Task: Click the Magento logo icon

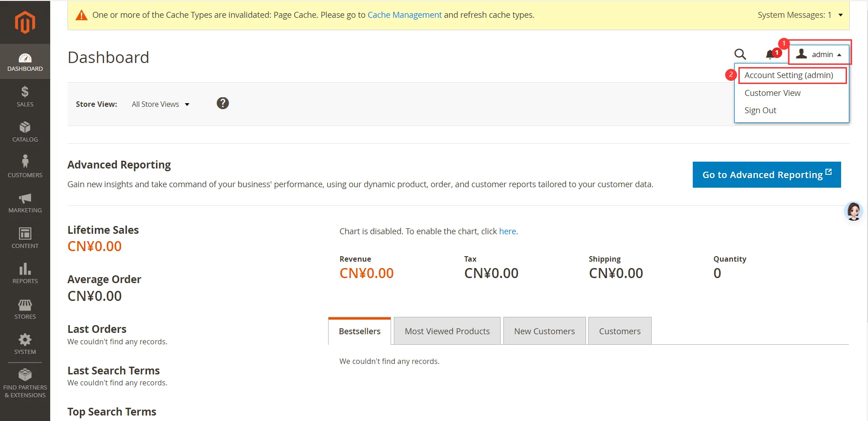Action: tap(25, 22)
